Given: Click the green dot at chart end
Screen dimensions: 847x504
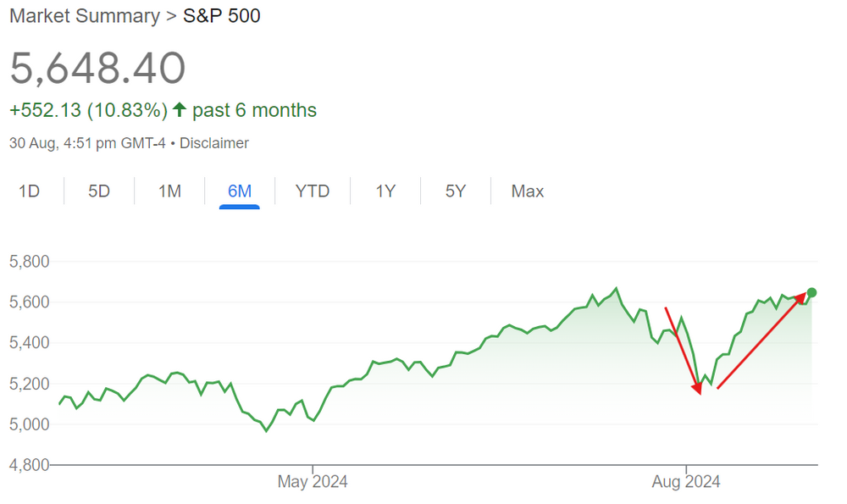Looking at the screenshot, I should pos(811,293).
